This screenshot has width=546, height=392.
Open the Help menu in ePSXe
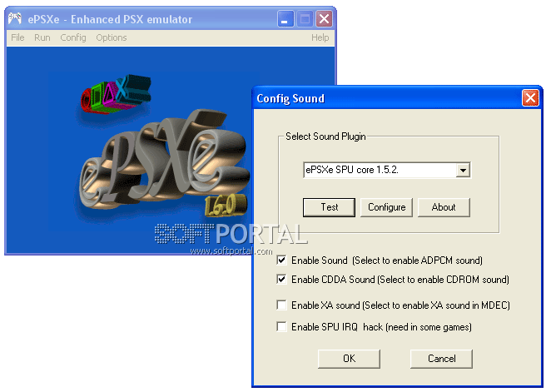pos(320,37)
